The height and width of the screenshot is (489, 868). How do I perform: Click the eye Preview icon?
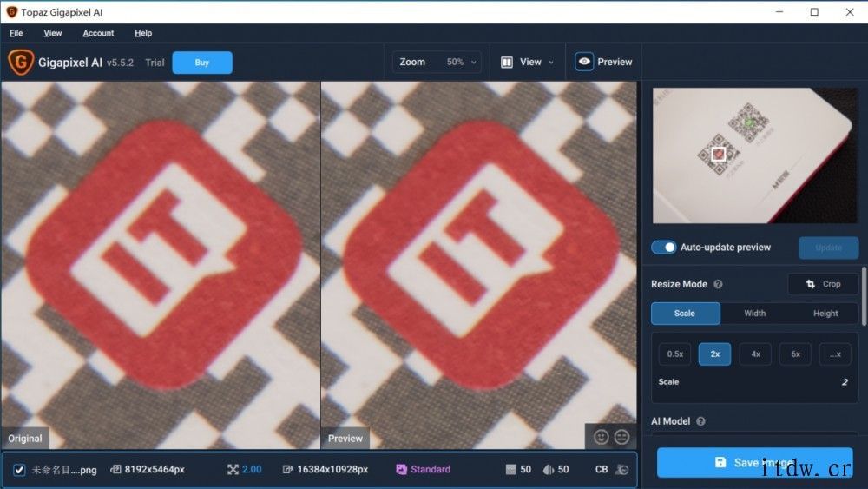584,62
